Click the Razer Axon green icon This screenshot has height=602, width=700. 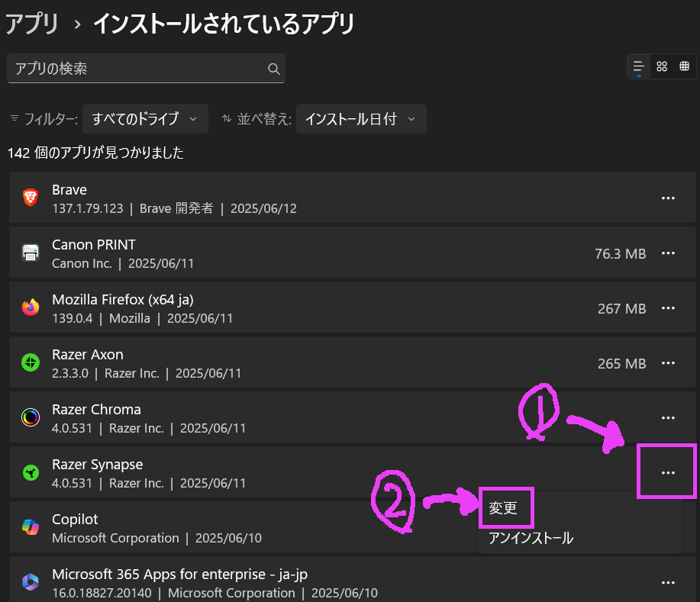pos(31,362)
